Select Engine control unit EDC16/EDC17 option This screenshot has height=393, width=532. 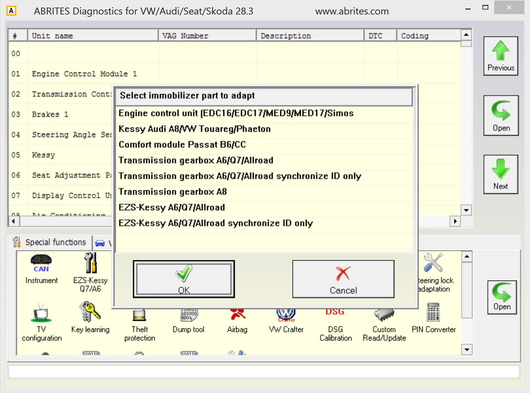264,113
